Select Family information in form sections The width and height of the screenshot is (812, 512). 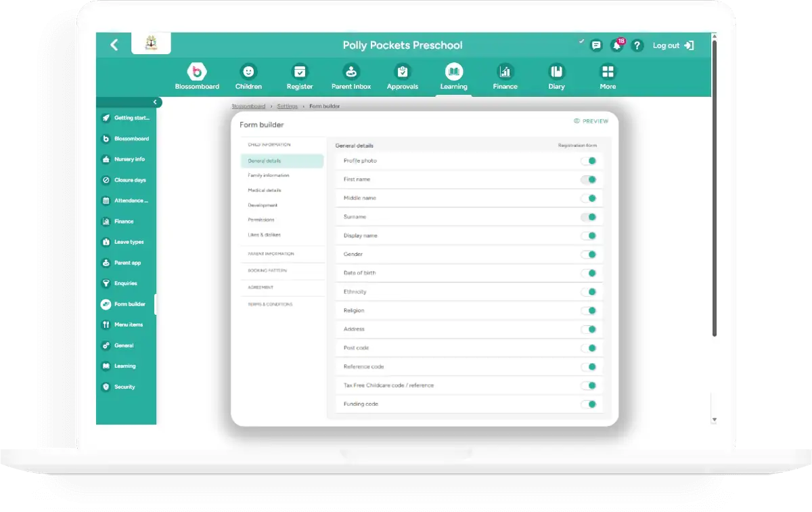(x=269, y=175)
